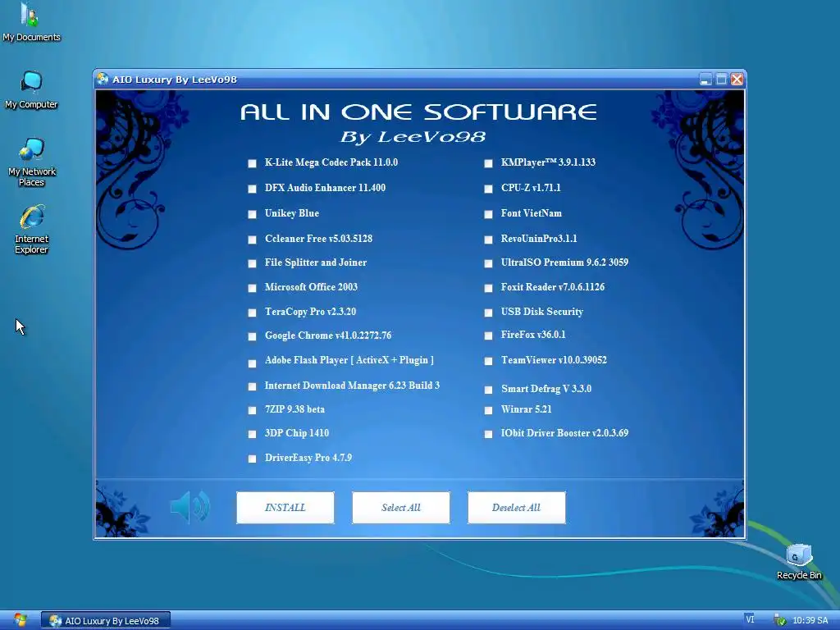
Task: Tick Smart Defrag V 3.3.0 checkbox
Action: point(488,390)
